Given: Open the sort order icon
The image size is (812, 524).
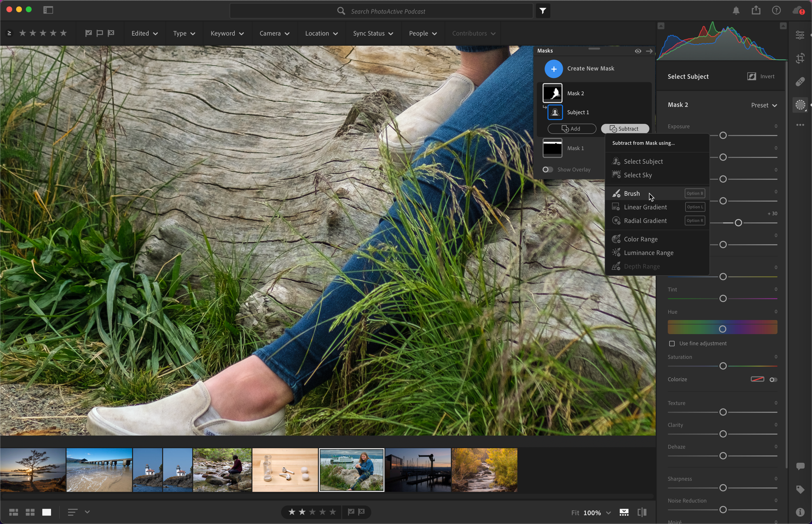Looking at the screenshot, I should (72, 512).
